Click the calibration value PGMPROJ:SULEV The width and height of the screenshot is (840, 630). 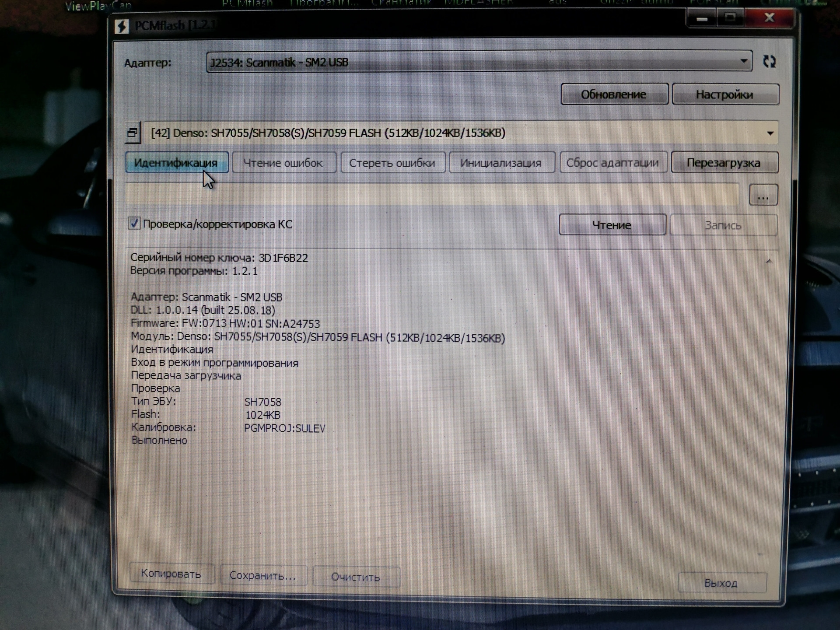coord(285,428)
